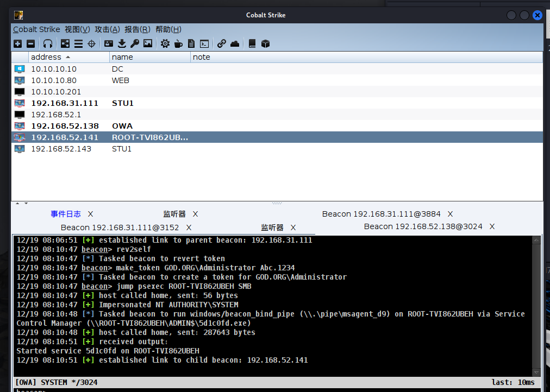Open 监听器 tab next to 事件日志
The width and height of the screenshot is (550, 392).
[174, 214]
